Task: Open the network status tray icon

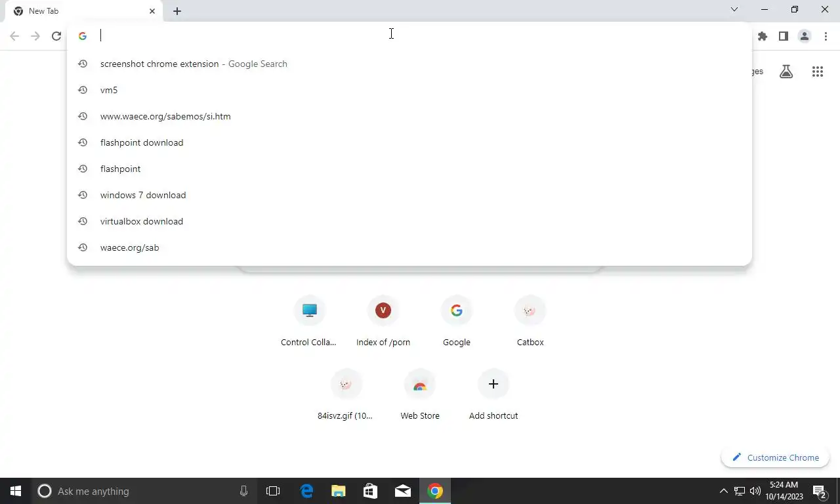Action: point(740,491)
